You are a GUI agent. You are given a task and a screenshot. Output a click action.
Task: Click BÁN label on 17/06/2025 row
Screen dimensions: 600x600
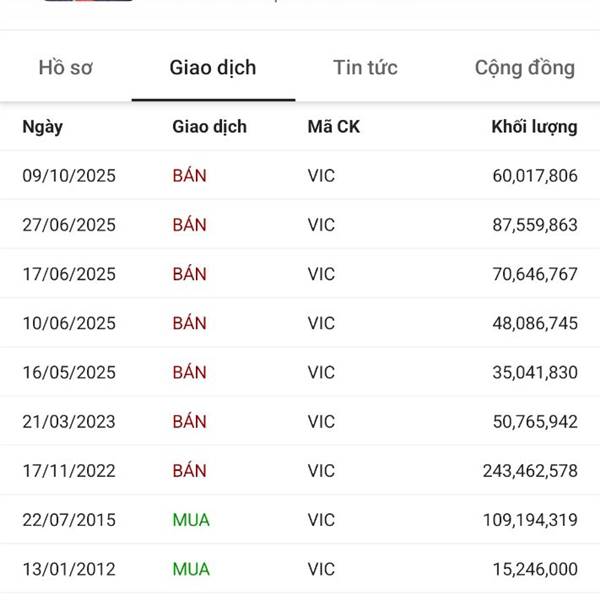click(x=189, y=274)
